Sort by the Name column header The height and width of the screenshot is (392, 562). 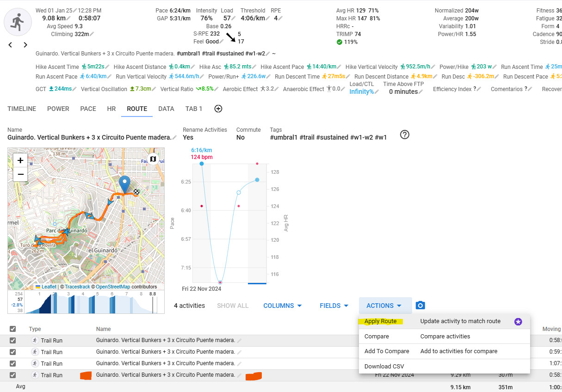click(x=104, y=329)
